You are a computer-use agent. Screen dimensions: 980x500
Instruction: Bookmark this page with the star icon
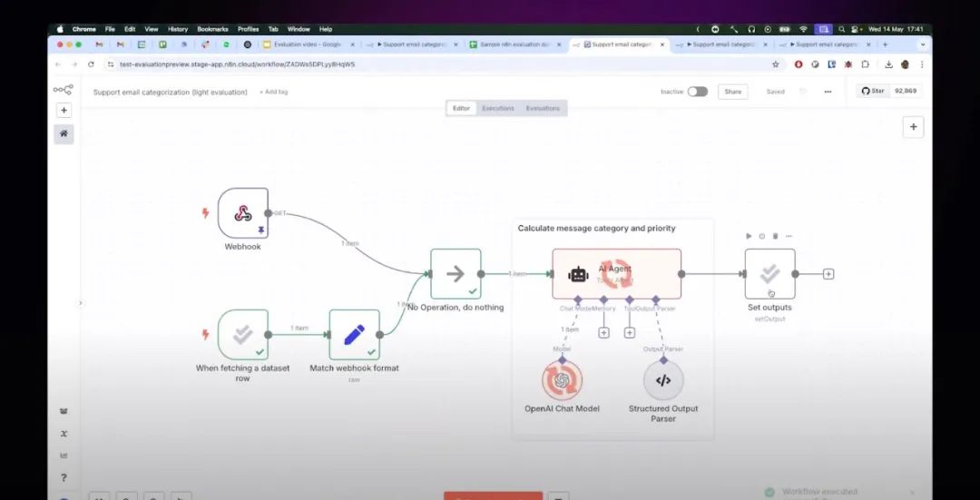coord(776,64)
